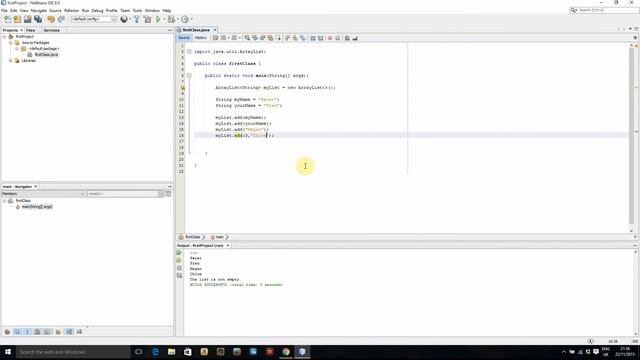
Task: Click the Profile Project toolbar icon
Action: (x=185, y=19)
